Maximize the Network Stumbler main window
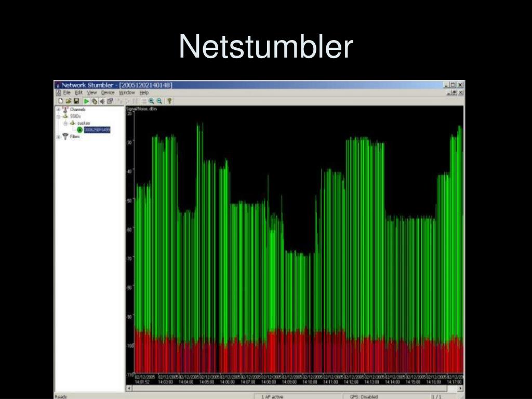This screenshot has width=532, height=399. pos(453,85)
